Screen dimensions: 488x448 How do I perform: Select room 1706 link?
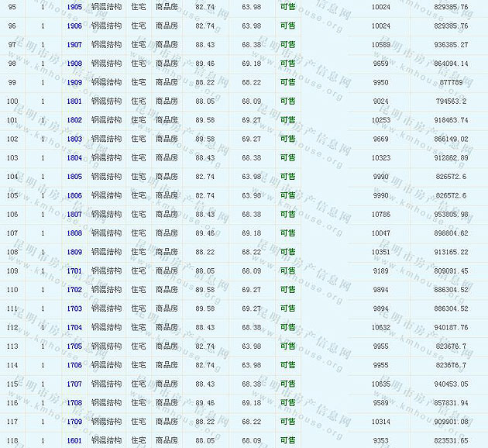click(74, 365)
